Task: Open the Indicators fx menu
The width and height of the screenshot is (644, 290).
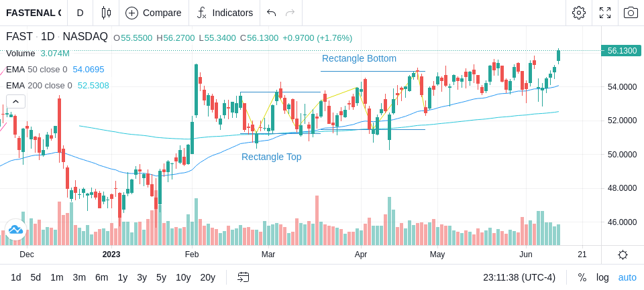Action: [225, 13]
